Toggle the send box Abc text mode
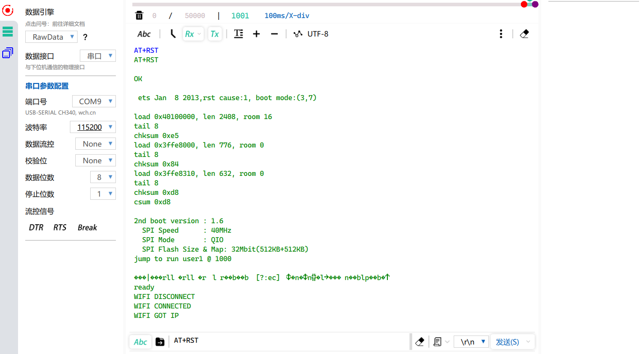644x354 pixels. [x=141, y=342]
